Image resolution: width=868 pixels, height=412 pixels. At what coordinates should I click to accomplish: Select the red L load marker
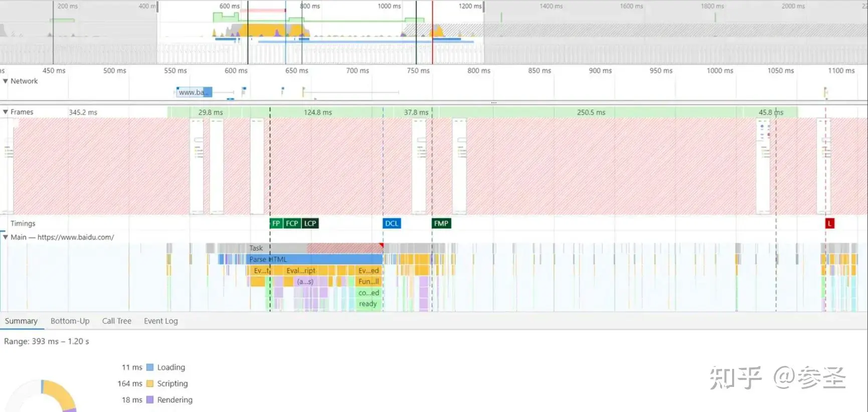pyautogui.click(x=829, y=224)
